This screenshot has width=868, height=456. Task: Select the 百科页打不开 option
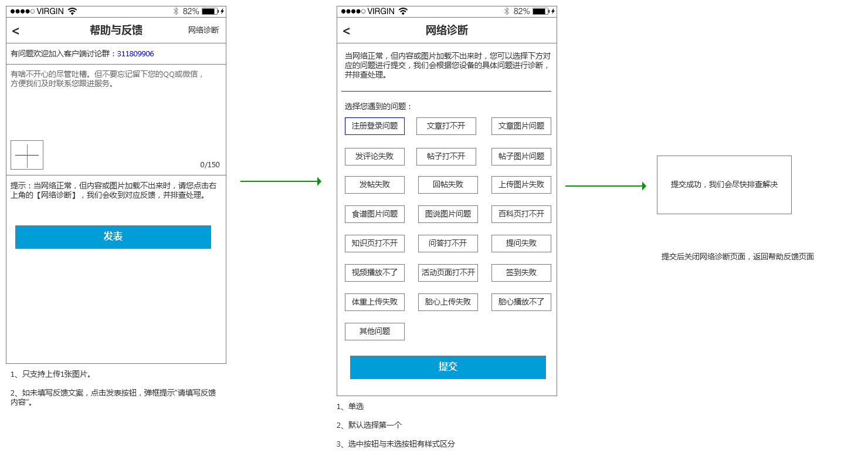pyautogui.click(x=521, y=214)
